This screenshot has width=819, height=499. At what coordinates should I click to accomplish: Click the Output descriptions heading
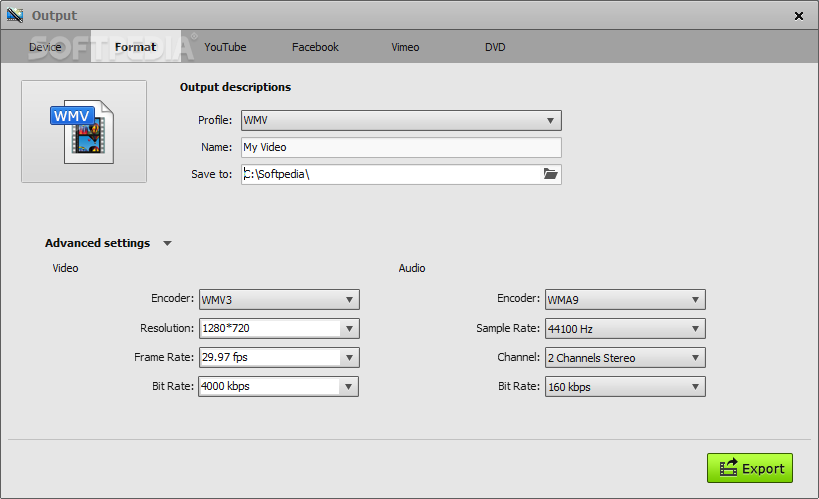235,87
